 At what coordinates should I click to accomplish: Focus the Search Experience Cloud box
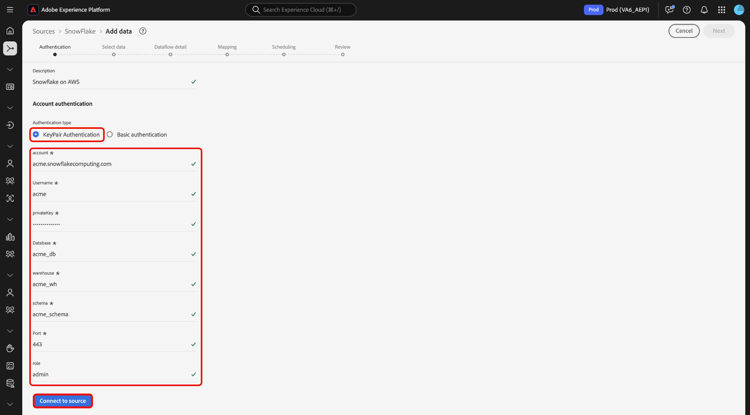click(x=301, y=10)
